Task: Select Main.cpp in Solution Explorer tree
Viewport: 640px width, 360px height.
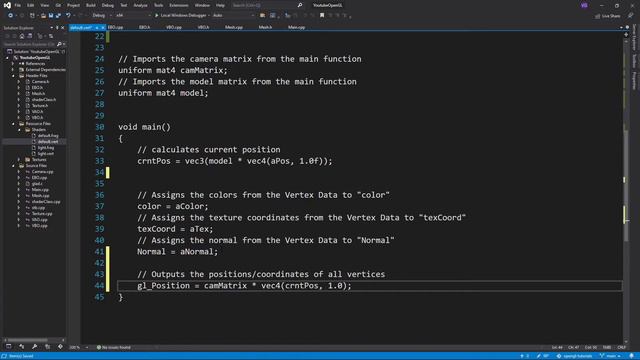Action: pos(40,190)
